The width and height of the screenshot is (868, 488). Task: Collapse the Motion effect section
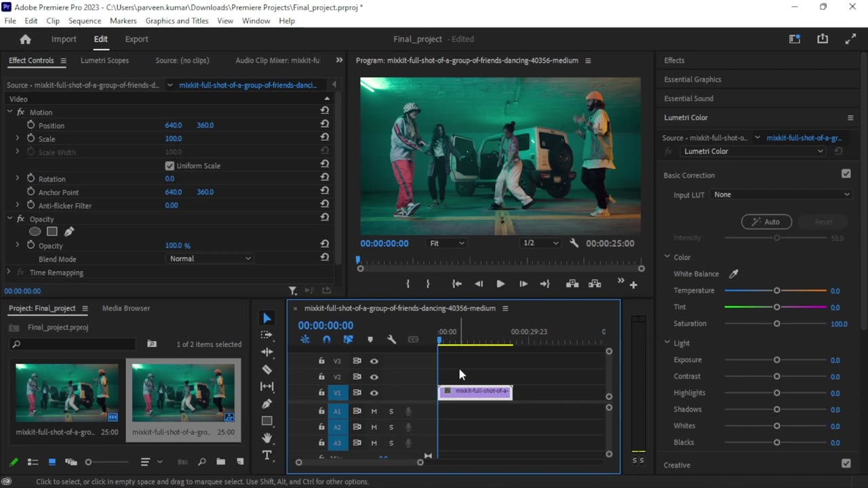pyautogui.click(x=9, y=112)
